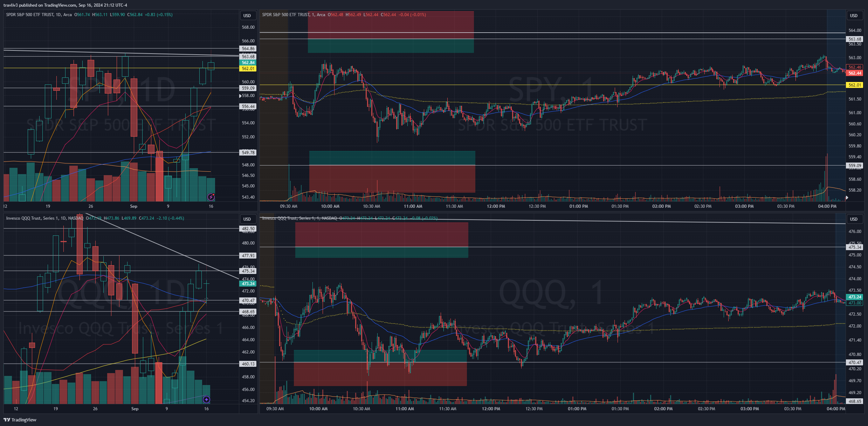Screen dimensions: 868x426
Task: Click the yellow 562.01 price label on SPY daily axis
Action: (248, 69)
